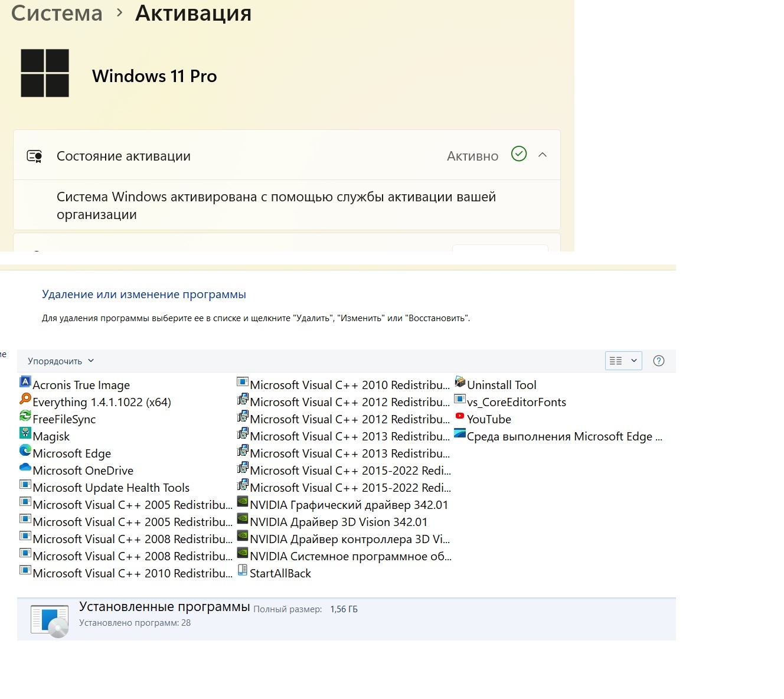Open the Organize dropdown menu
This screenshot has width=784, height=699.
point(61,361)
